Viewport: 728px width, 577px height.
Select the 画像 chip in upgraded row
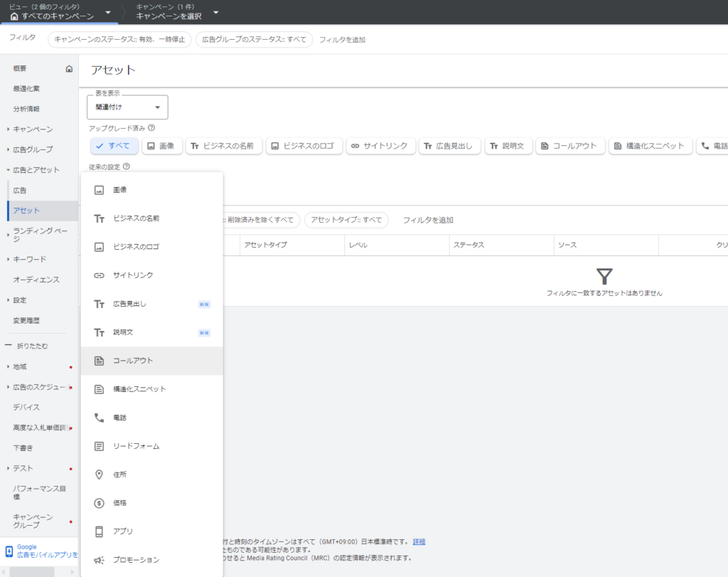pyautogui.click(x=162, y=146)
